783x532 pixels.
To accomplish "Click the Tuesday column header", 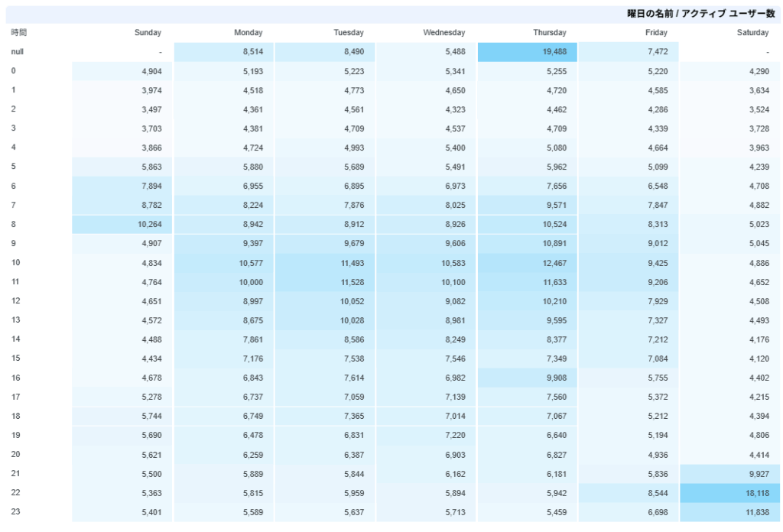I will tap(349, 32).
